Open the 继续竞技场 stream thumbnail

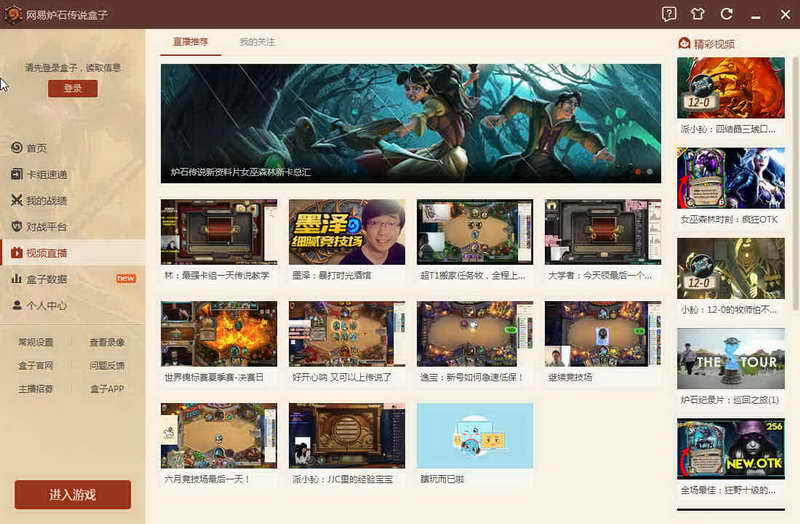point(603,334)
